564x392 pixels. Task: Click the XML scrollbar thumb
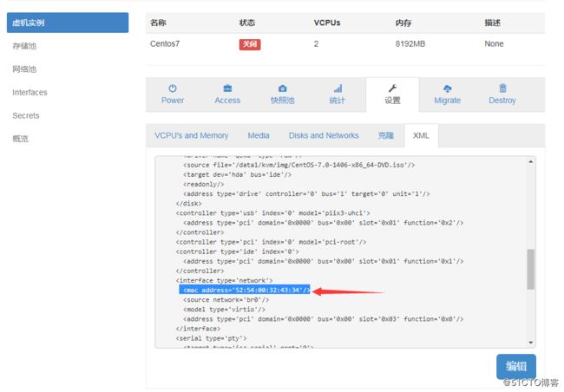click(x=530, y=269)
